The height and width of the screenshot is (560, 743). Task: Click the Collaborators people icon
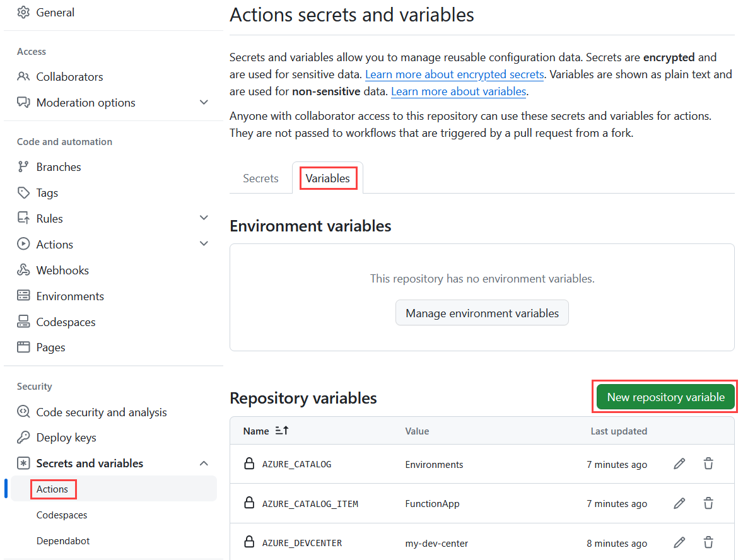point(22,76)
